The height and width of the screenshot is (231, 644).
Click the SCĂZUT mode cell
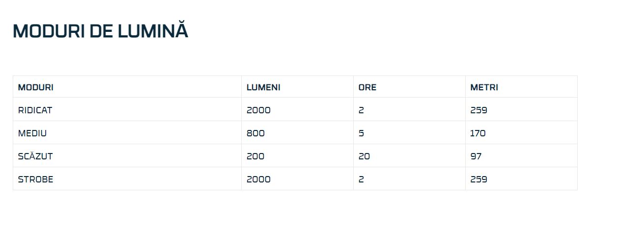pos(35,156)
